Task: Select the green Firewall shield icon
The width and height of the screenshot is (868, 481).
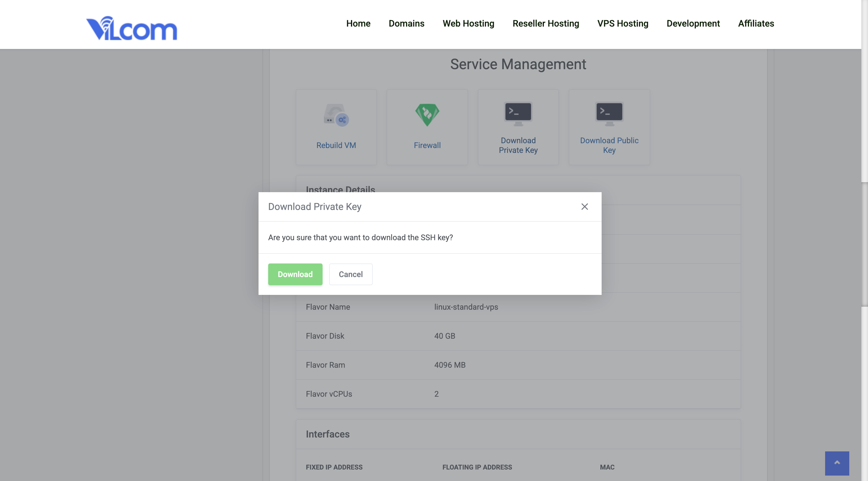Action: pyautogui.click(x=426, y=115)
